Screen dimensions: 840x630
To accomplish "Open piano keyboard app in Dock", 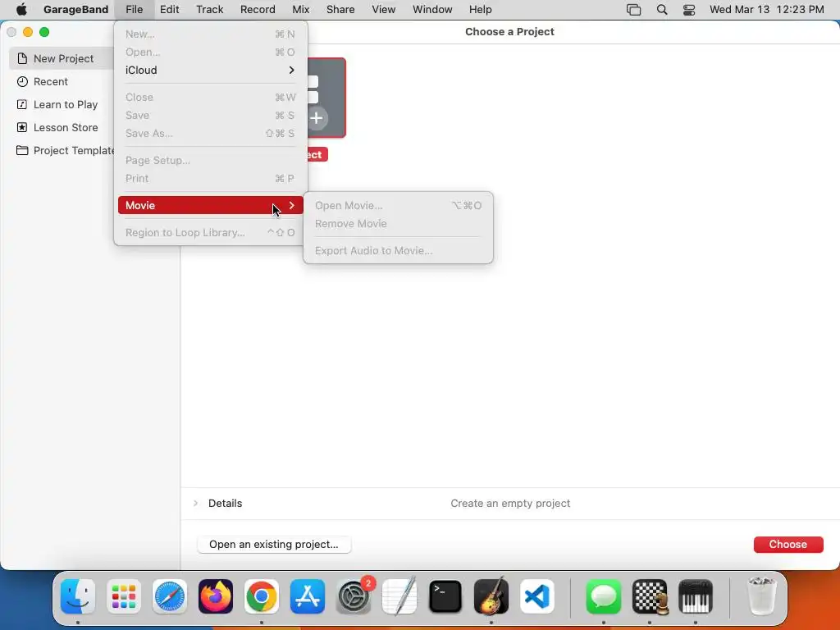I will tap(696, 596).
